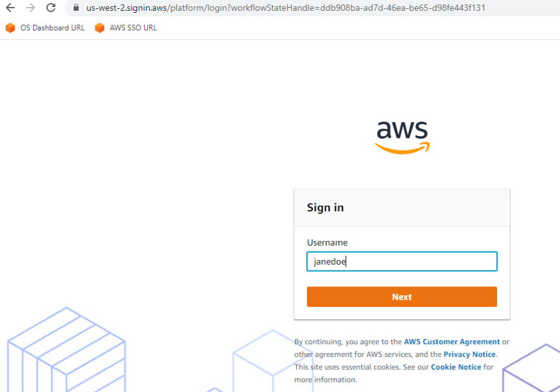Click the browser forward arrow

[x=31, y=8]
